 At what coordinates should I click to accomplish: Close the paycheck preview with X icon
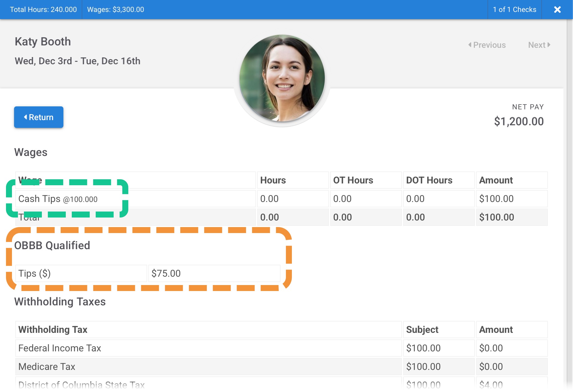[557, 10]
